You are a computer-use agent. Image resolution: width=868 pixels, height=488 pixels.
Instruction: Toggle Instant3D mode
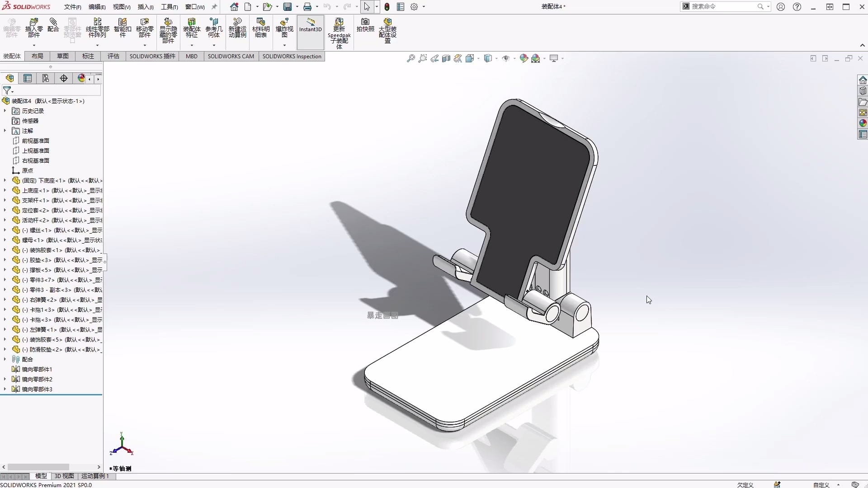pyautogui.click(x=310, y=28)
